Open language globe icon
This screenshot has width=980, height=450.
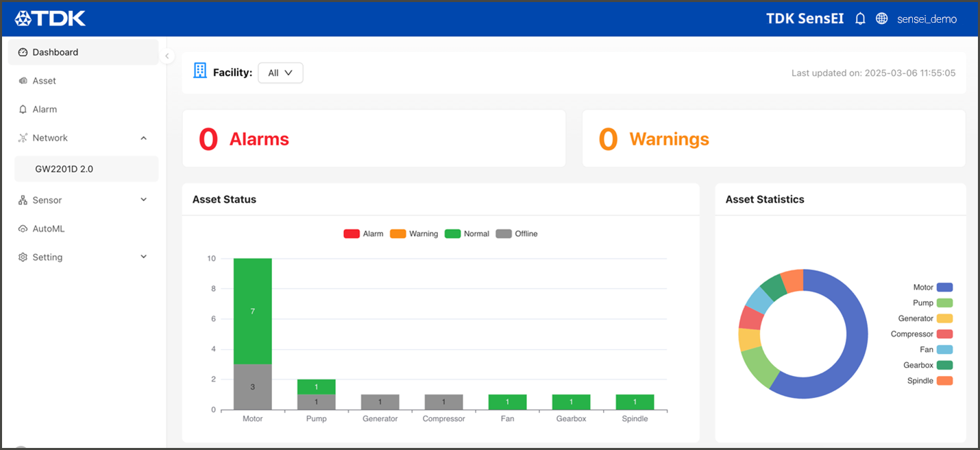[x=882, y=19]
